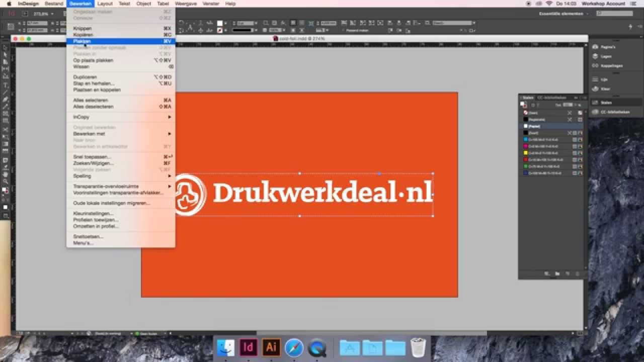Expand the Bewerken met submenu
The height and width of the screenshot is (362, 644).
[121, 134]
